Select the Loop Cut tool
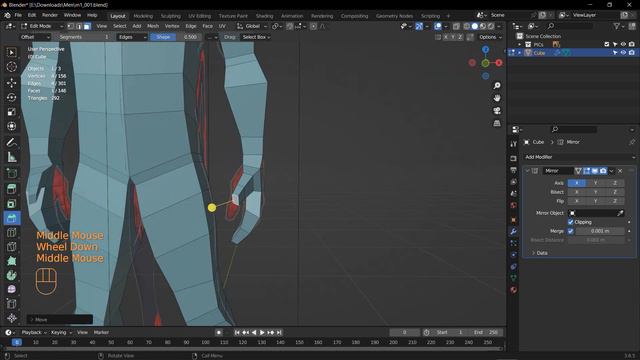640x360 pixels. (x=11, y=233)
